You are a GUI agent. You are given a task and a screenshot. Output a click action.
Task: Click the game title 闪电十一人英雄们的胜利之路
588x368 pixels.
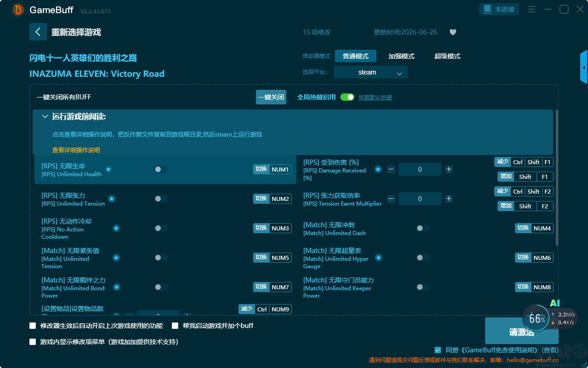83,58
